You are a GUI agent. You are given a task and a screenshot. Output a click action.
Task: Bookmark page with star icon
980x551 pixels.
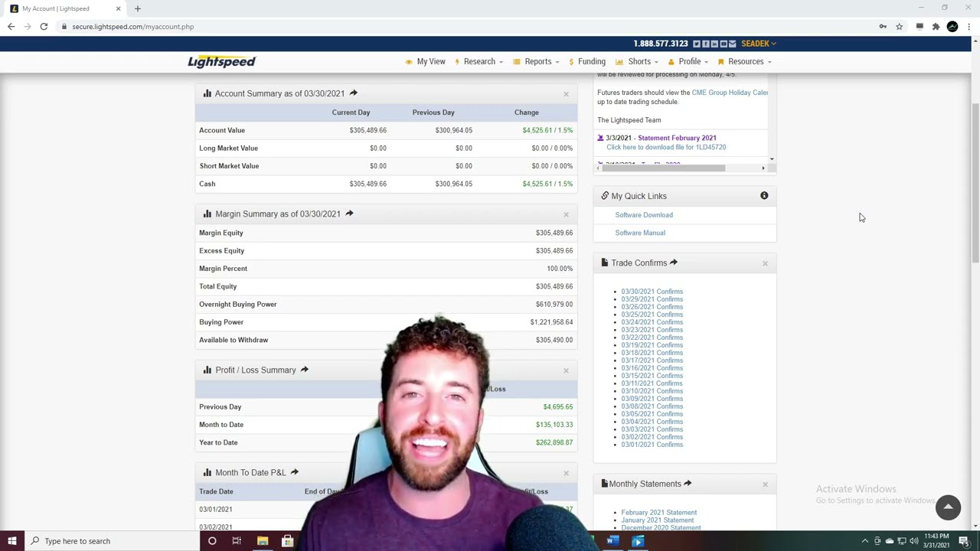pos(899,27)
